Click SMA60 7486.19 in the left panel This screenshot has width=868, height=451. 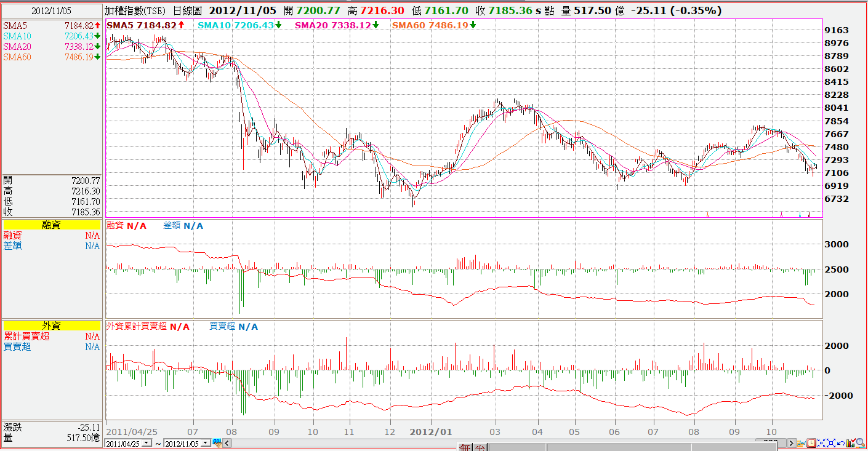pos(52,57)
